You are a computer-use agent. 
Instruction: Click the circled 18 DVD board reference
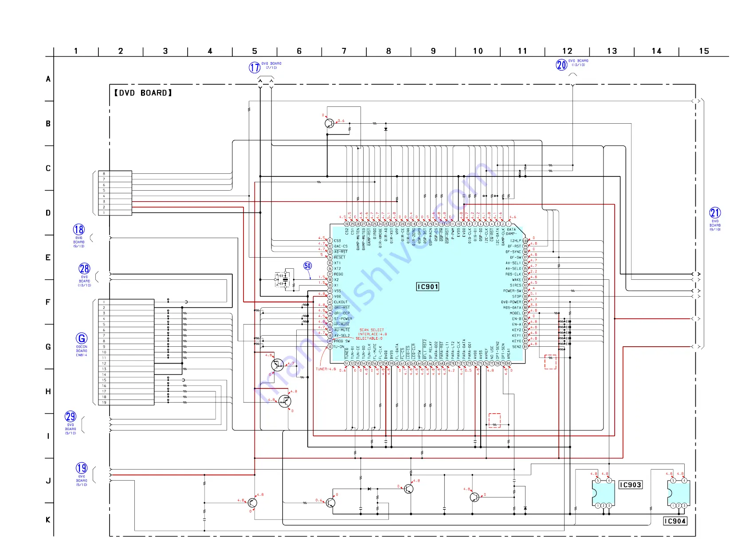click(x=78, y=229)
